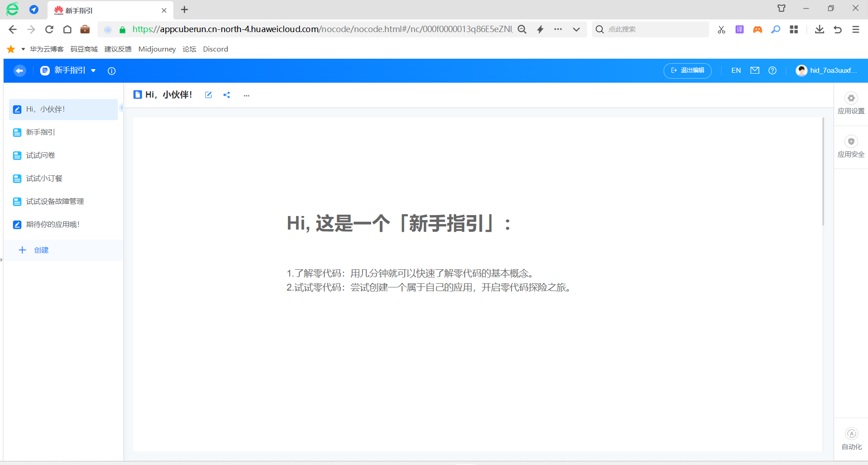Click the address bar URL field
This screenshot has width=868, height=465.
coord(322,29)
